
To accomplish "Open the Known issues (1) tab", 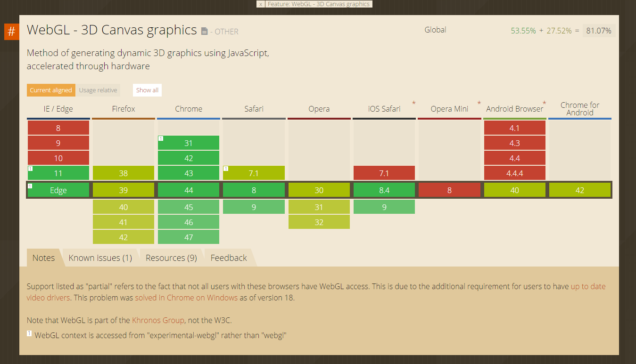I will (x=100, y=258).
